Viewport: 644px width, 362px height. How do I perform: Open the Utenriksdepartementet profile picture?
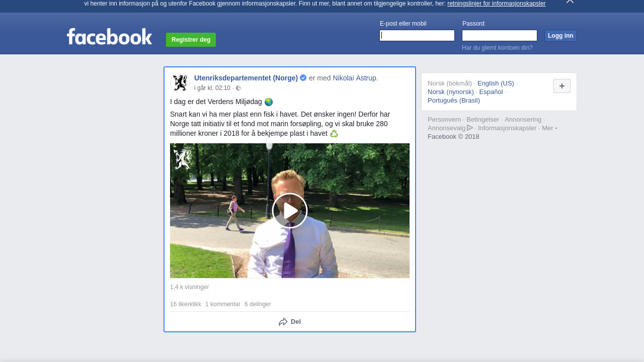(x=180, y=83)
